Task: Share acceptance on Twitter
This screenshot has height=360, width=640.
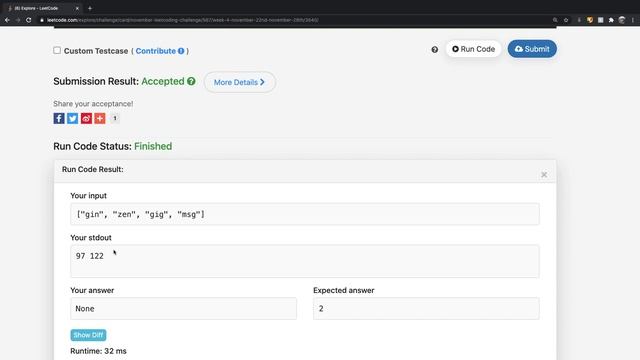Action: pyautogui.click(x=73, y=118)
